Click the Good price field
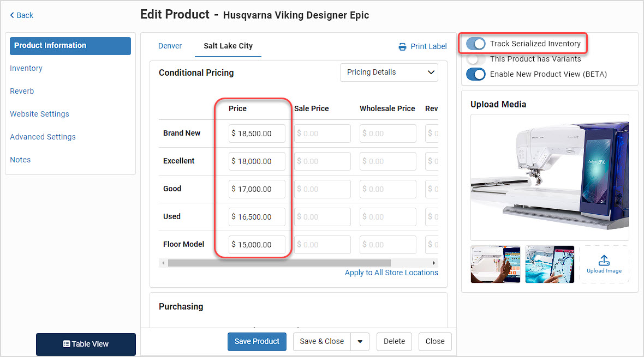The height and width of the screenshot is (357, 644). 257,189
